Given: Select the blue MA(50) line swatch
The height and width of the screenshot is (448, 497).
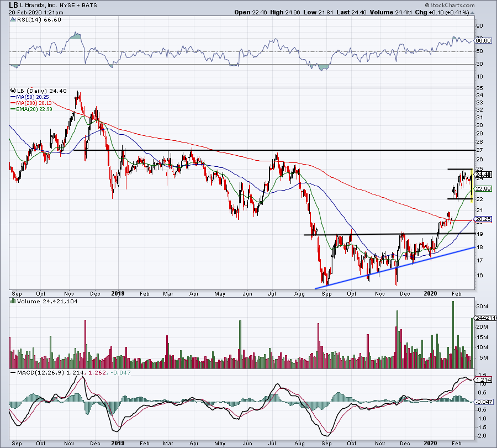Looking at the screenshot, I should 13,97.
